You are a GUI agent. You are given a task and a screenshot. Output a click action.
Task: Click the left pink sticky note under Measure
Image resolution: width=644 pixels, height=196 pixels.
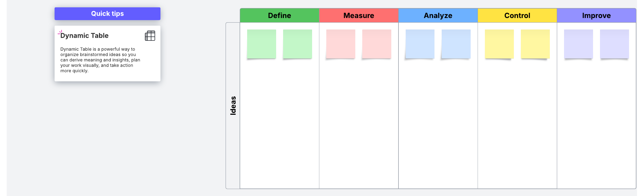[x=341, y=44]
